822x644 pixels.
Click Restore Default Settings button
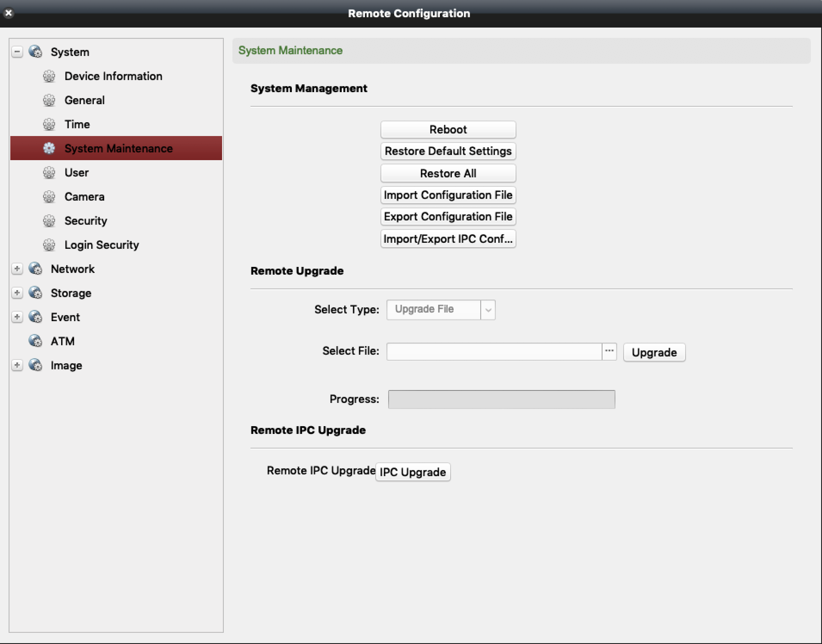448,151
